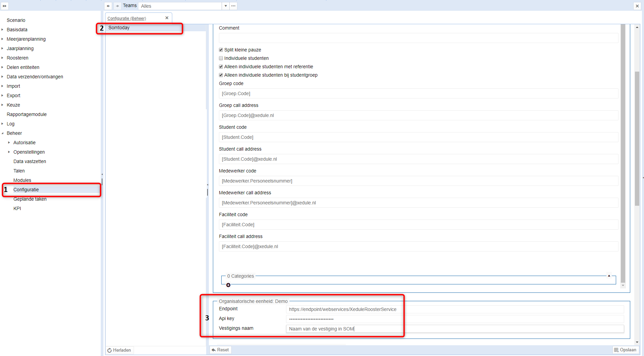
Task: Expand the Import tree node
Action: click(x=2, y=86)
